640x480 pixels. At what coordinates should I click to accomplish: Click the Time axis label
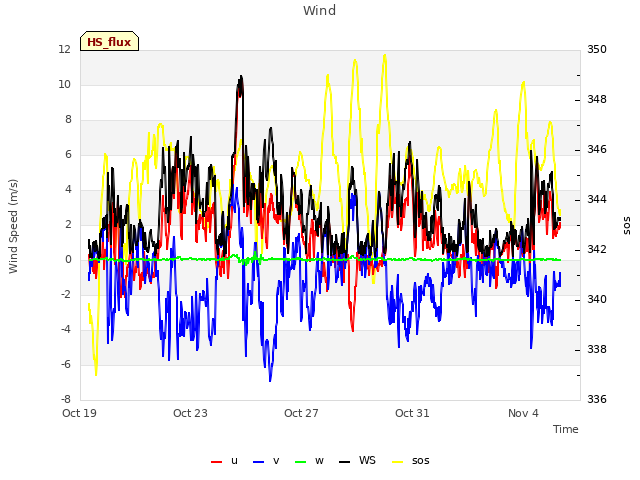click(x=565, y=429)
